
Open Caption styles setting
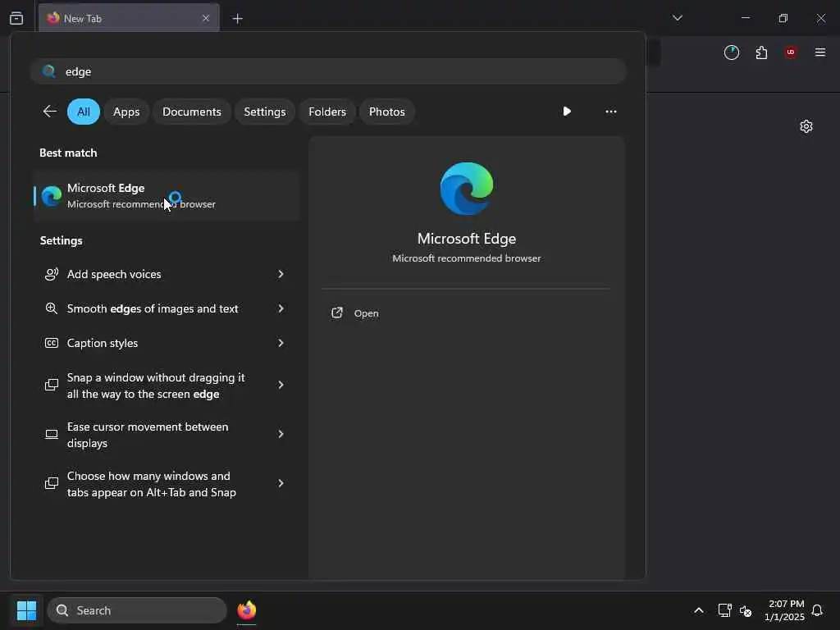click(166, 343)
